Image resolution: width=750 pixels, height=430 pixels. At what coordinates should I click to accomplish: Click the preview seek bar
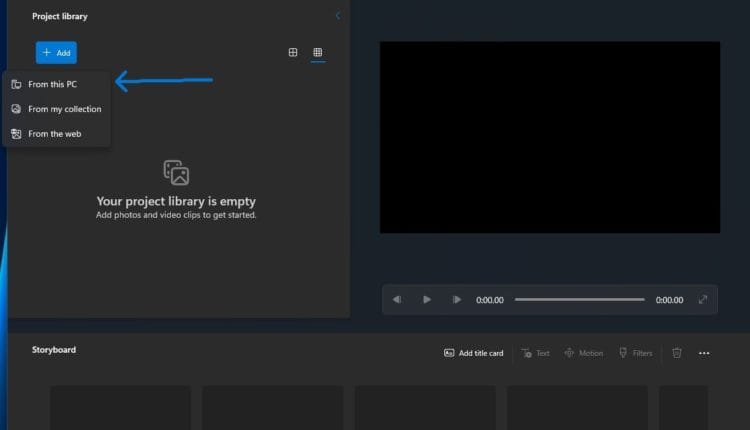(580, 299)
